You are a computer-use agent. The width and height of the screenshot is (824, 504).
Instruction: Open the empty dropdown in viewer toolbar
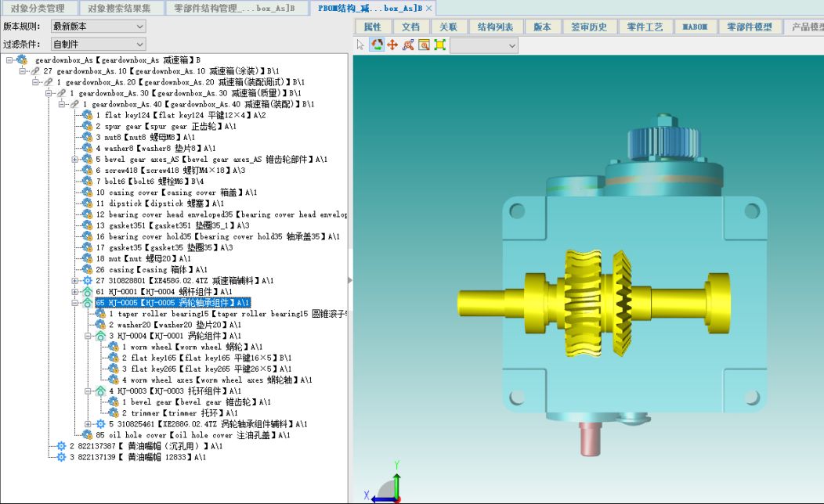click(484, 45)
